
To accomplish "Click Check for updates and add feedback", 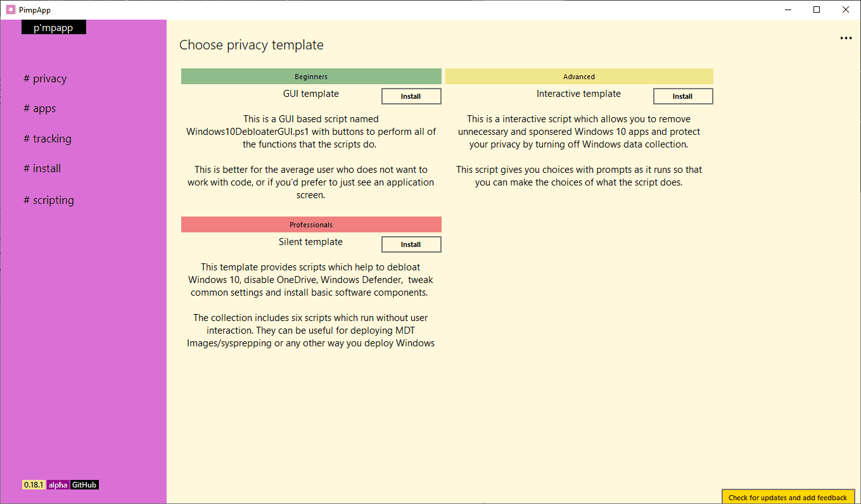I will coord(788,497).
